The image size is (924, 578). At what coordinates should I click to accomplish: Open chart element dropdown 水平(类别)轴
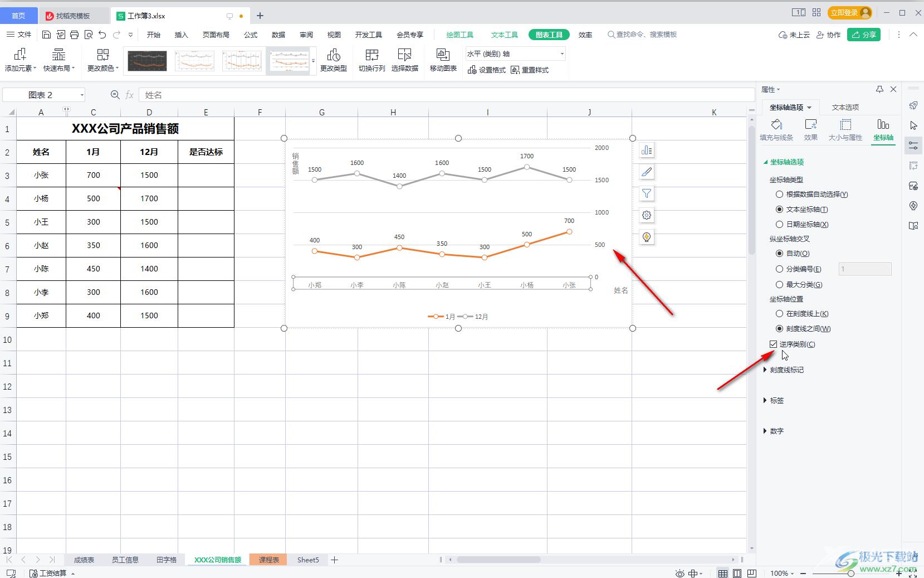[516, 54]
